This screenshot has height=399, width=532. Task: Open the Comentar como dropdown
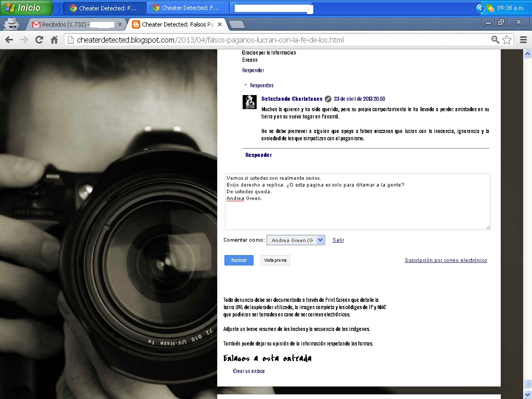(296, 240)
